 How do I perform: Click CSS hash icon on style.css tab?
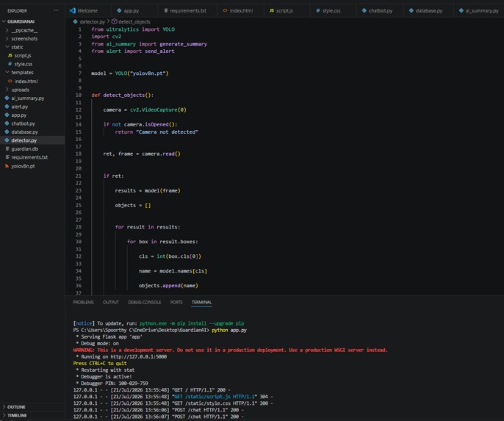(318, 10)
